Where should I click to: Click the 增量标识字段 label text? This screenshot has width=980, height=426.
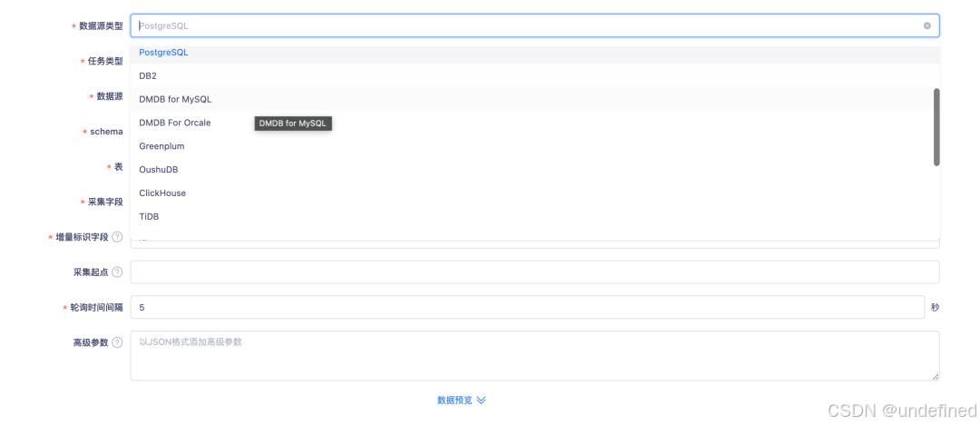tap(82, 237)
